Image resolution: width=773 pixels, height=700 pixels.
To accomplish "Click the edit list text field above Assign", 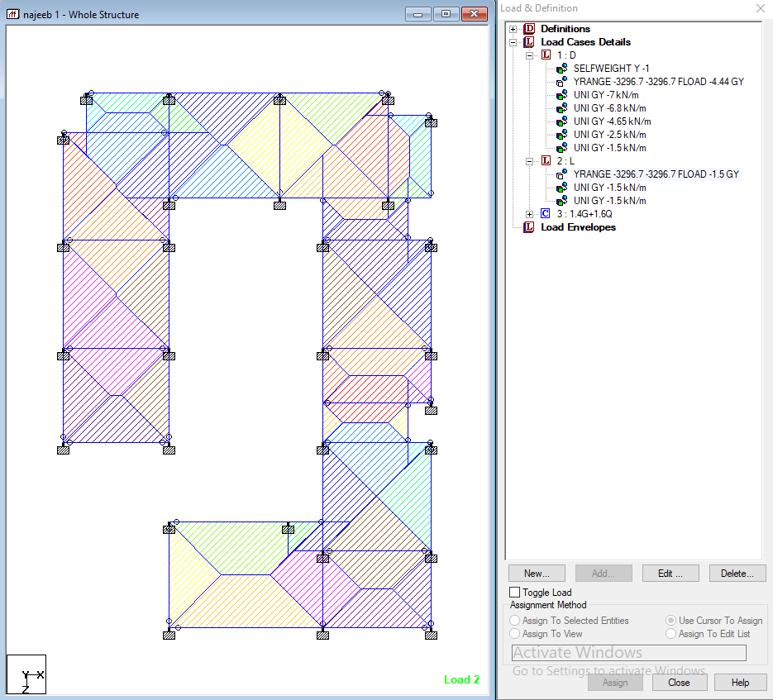I will coord(628,653).
